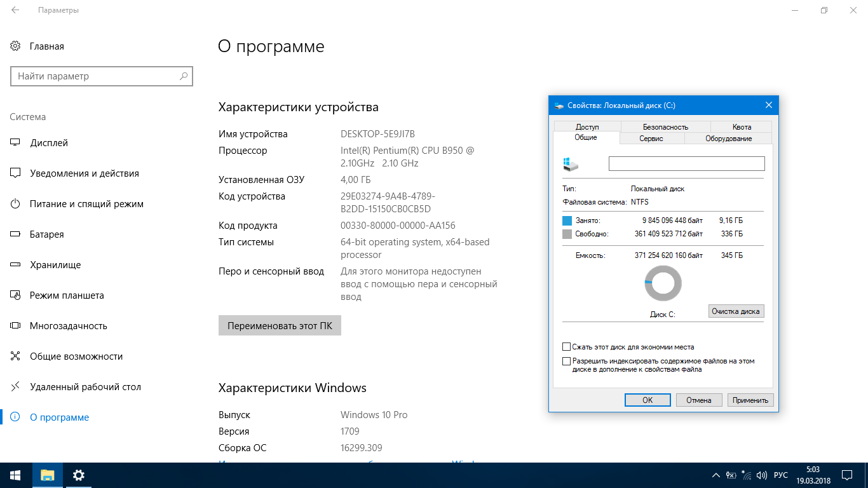Click the magnifier icon in the search box
Screen dimensions: 868x488
184,76
